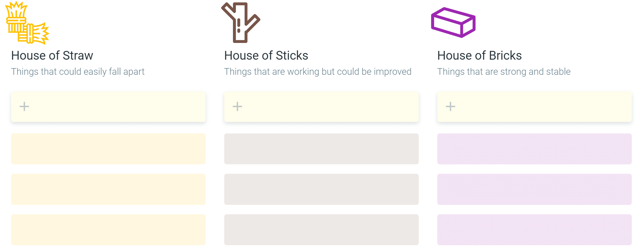Click the brown stick branch icon

click(x=241, y=23)
